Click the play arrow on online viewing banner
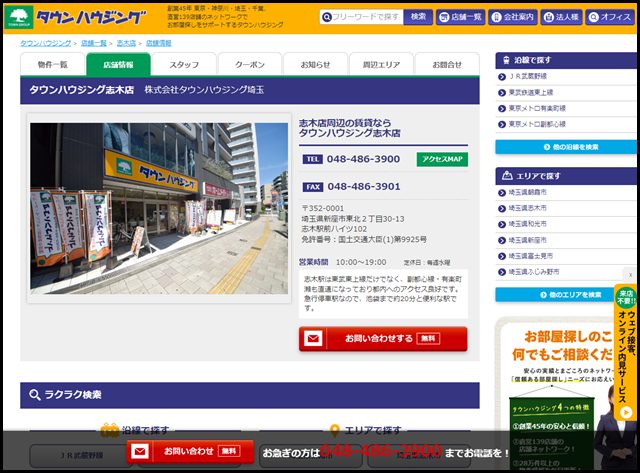The height and width of the screenshot is (473, 640). 626,413
